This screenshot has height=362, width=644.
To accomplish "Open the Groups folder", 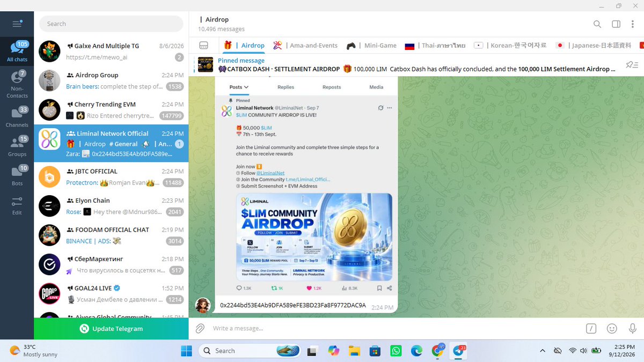I will (x=17, y=146).
